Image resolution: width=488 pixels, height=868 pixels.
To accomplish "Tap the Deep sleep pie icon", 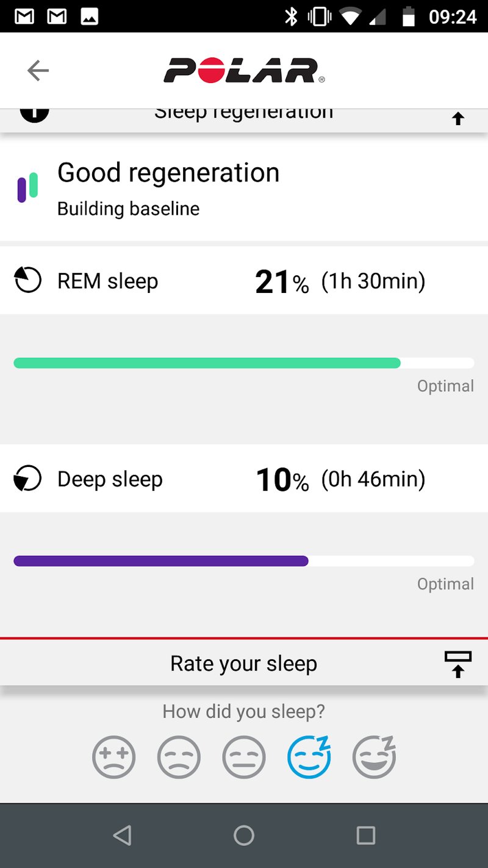I will 27,479.
